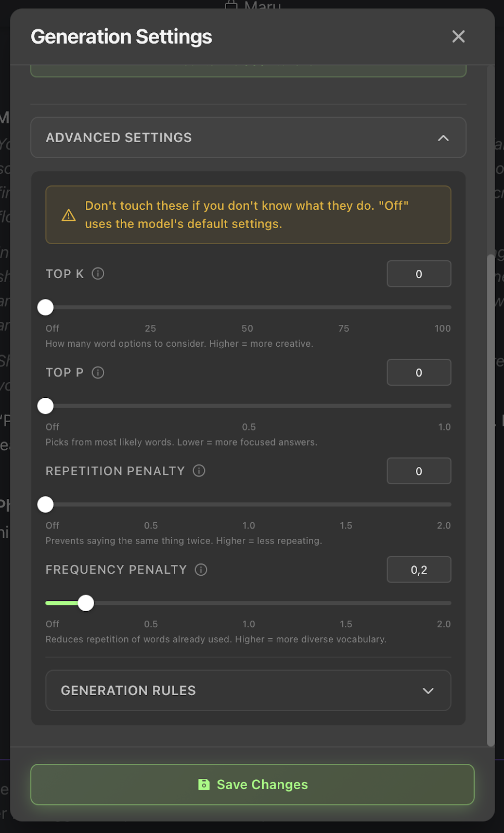Click the Frequency Penalty info icon
Image resolution: width=504 pixels, height=833 pixels.
201,570
